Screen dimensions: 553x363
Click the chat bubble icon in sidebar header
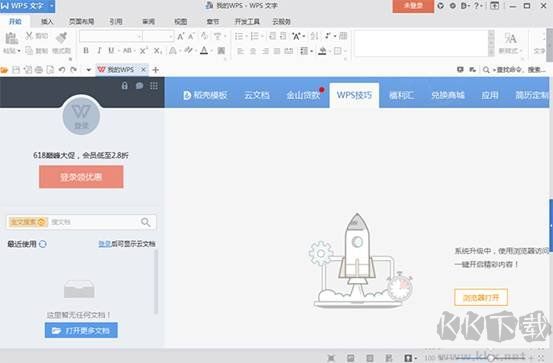[x=140, y=86]
